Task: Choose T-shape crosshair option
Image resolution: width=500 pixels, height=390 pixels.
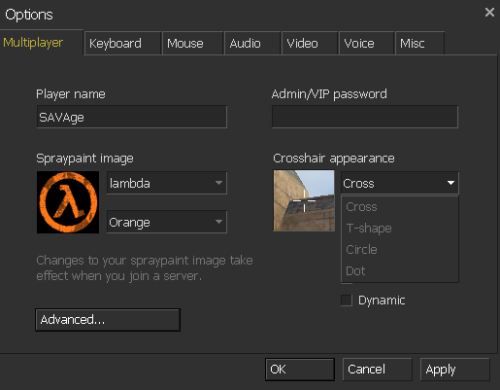Action: point(400,228)
